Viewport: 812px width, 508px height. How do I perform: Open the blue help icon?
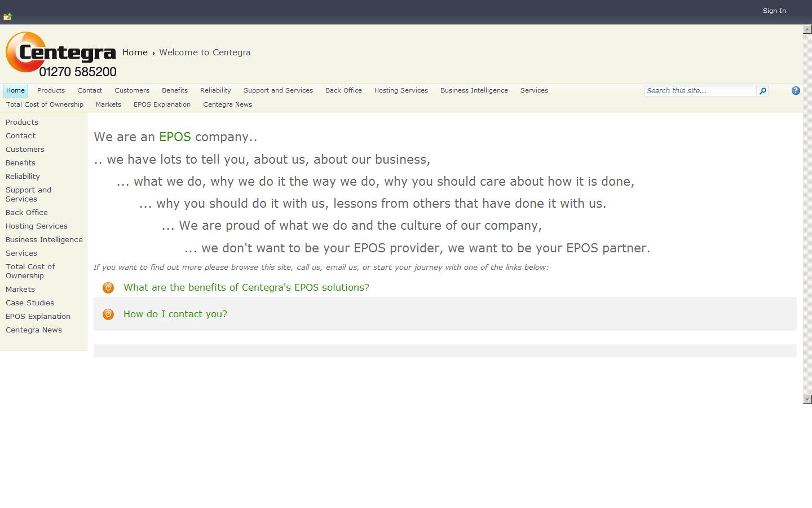click(x=796, y=90)
